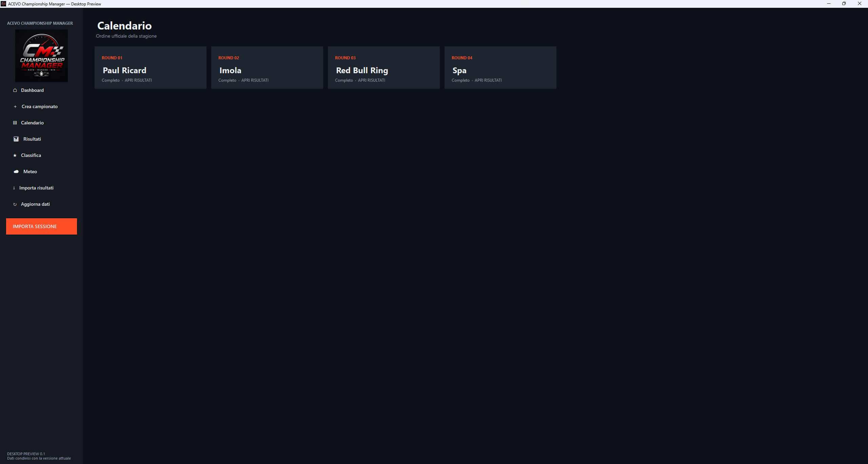Click the ROUND 01 label
Image resolution: width=868 pixels, height=464 pixels.
pyautogui.click(x=112, y=58)
